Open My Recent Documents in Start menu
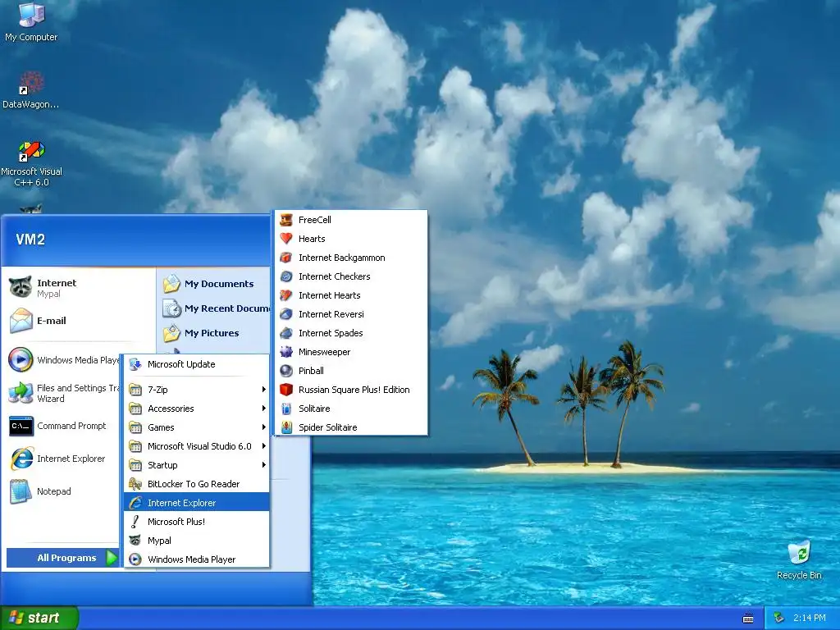Viewport: 840px width, 630px height. click(x=214, y=308)
